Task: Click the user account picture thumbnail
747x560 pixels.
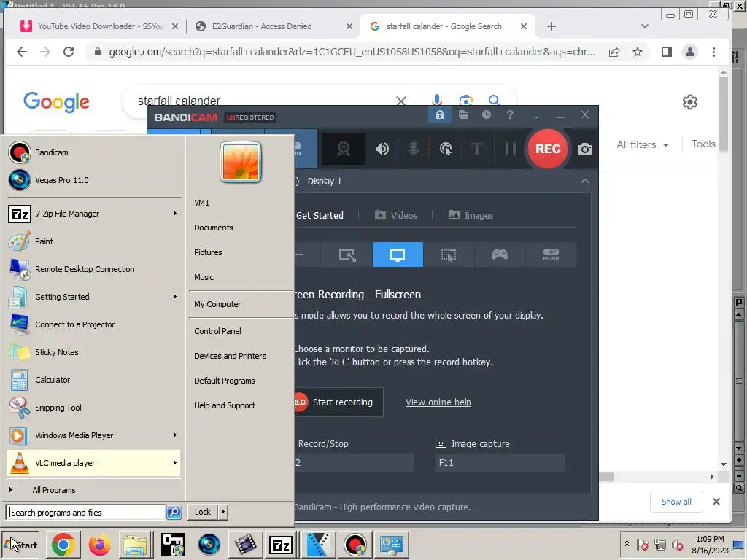Action: tap(241, 163)
